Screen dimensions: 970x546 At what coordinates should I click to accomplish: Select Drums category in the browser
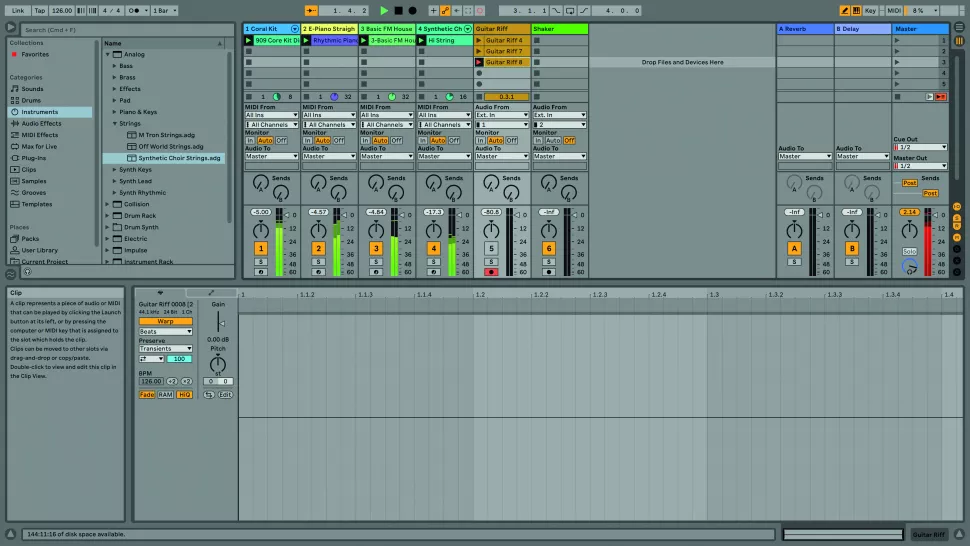tap(32, 100)
